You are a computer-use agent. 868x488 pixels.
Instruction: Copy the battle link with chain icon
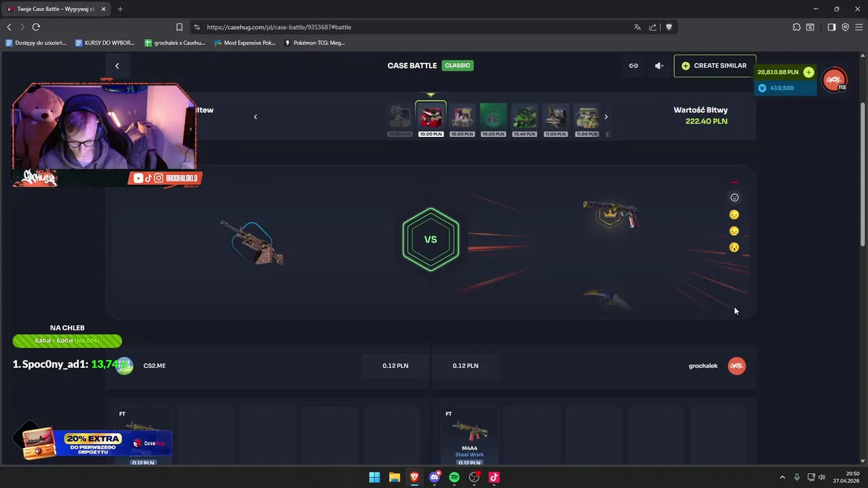[633, 66]
